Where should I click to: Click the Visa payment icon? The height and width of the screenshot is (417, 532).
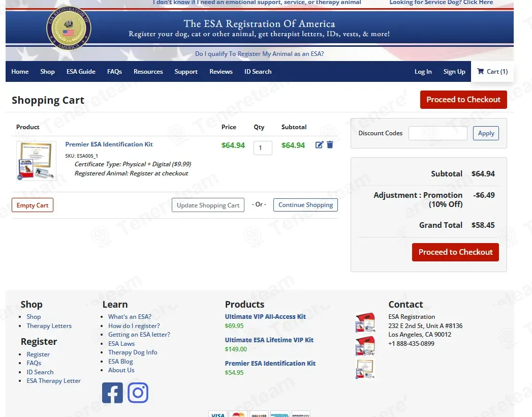click(x=217, y=414)
